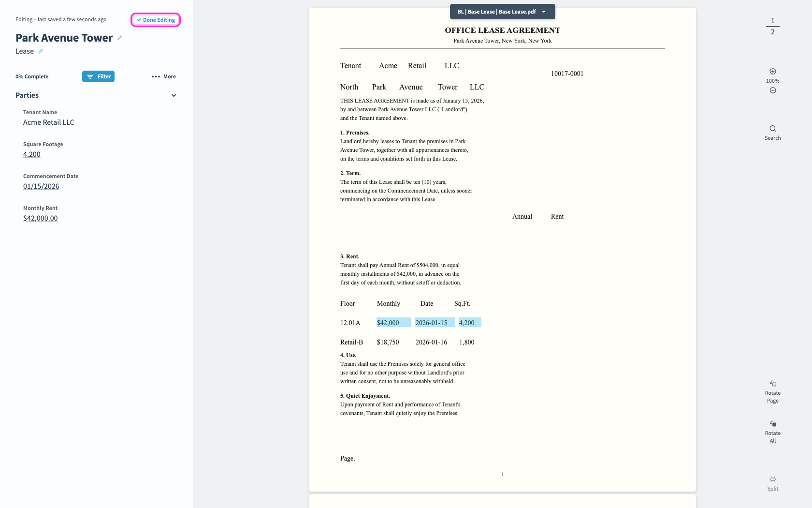Click OFFICE LEASE AGREEMENT heading

503,30
